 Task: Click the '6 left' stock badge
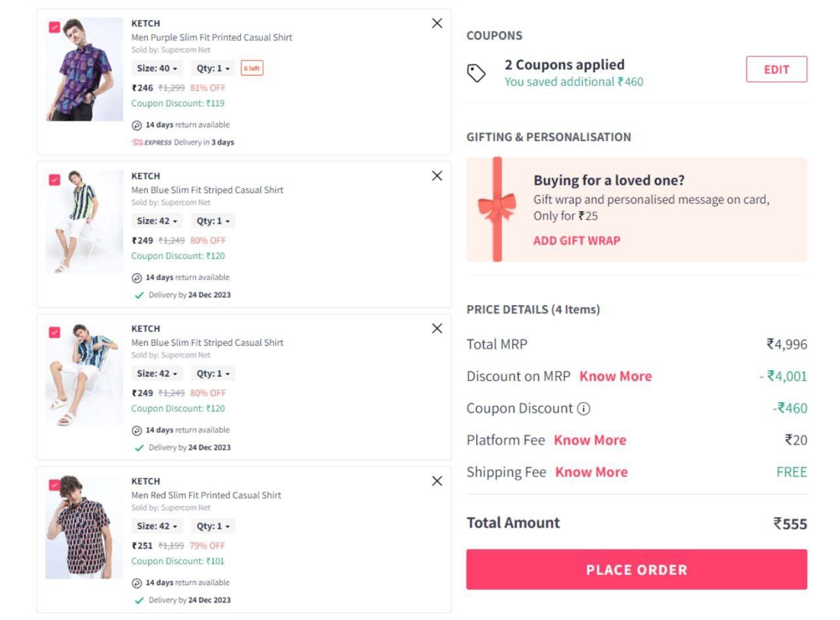pos(252,68)
